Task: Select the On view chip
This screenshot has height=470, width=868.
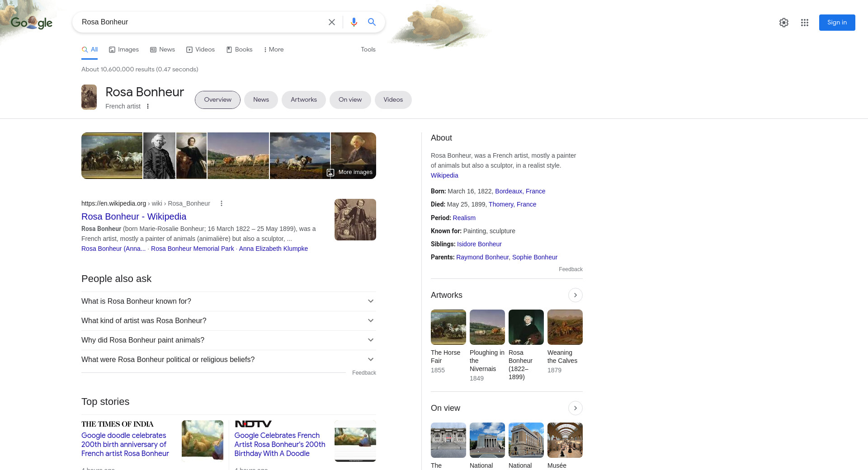Action: click(350, 100)
